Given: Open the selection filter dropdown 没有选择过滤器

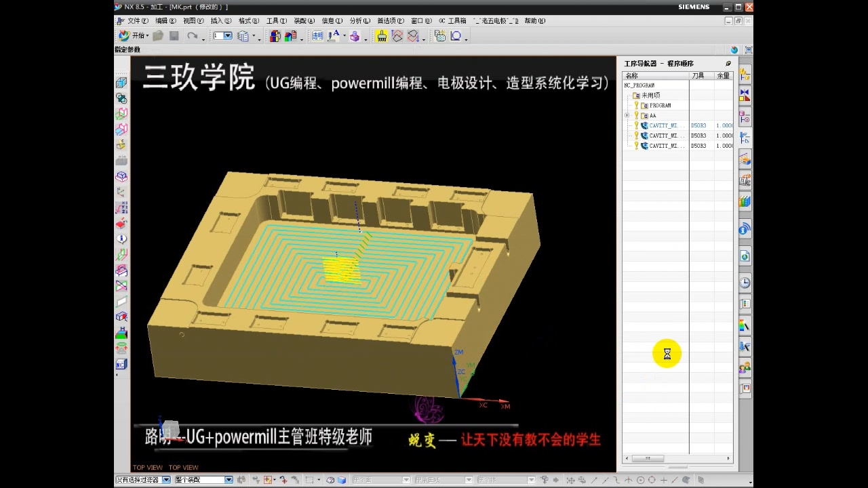Looking at the screenshot, I should tap(142, 480).
